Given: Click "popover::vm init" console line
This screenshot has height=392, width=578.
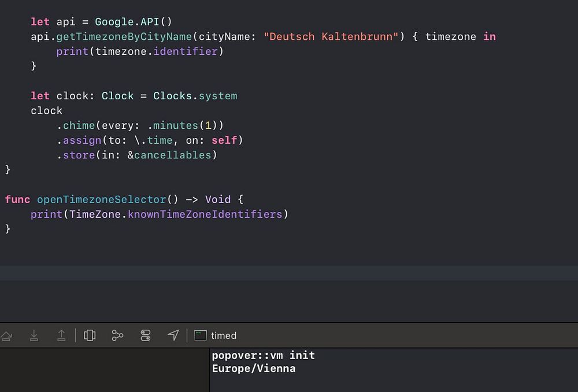Looking at the screenshot, I should [263, 355].
